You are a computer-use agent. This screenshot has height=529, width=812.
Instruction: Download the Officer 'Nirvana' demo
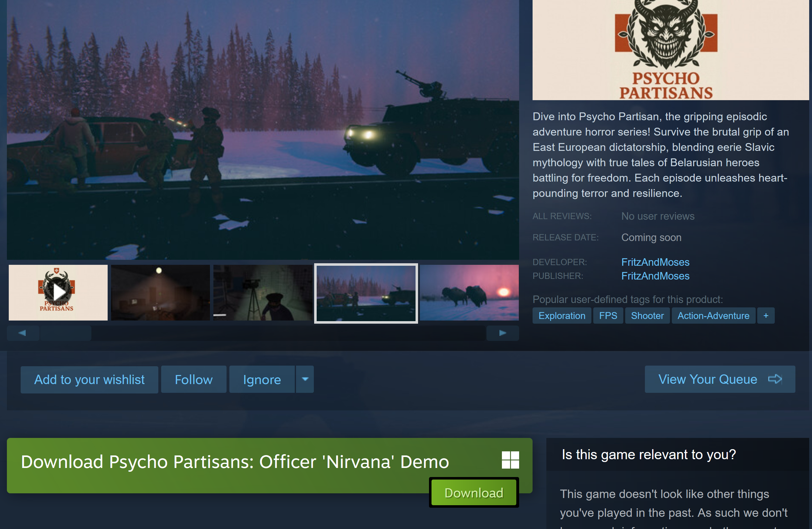coord(473,492)
